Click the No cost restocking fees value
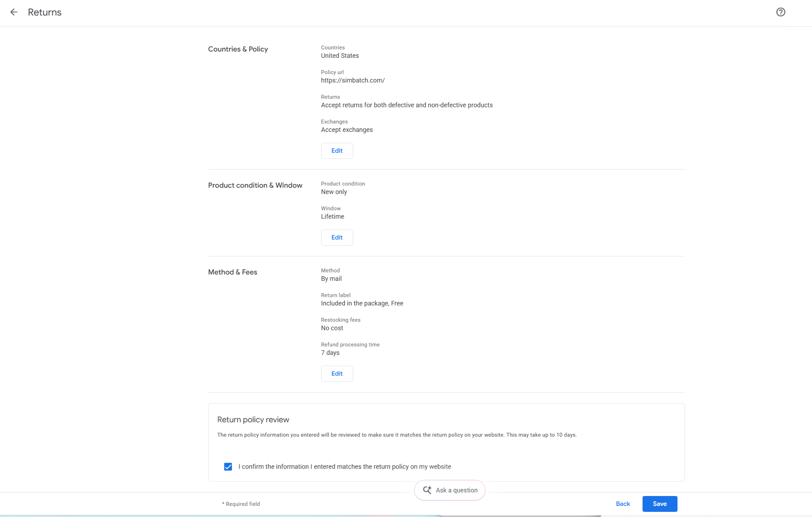 tap(332, 328)
